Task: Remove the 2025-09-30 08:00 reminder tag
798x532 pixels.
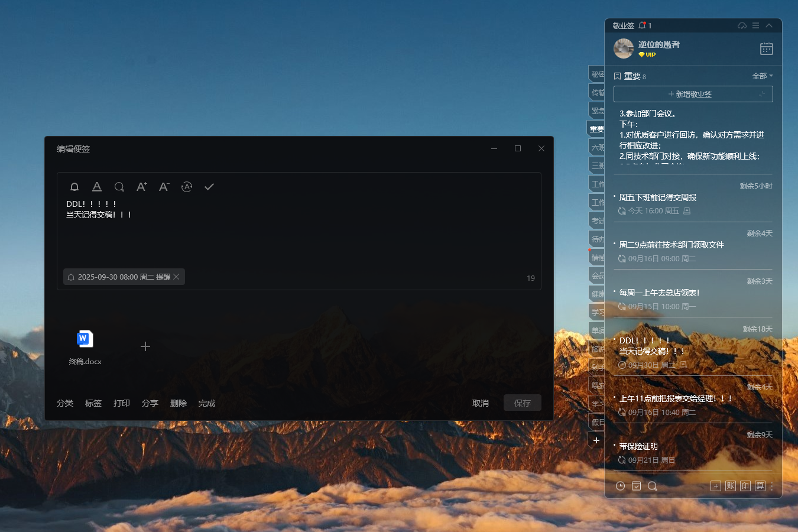Action: pos(176,277)
